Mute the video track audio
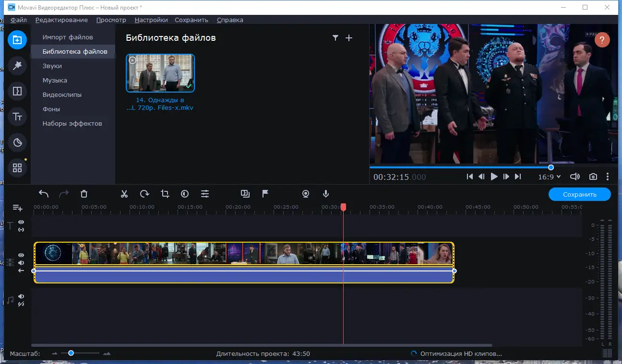622x364 pixels. 21,263
